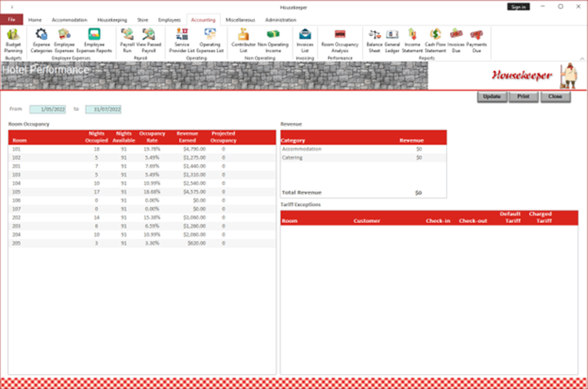Click the Close button beside Print

click(x=555, y=97)
